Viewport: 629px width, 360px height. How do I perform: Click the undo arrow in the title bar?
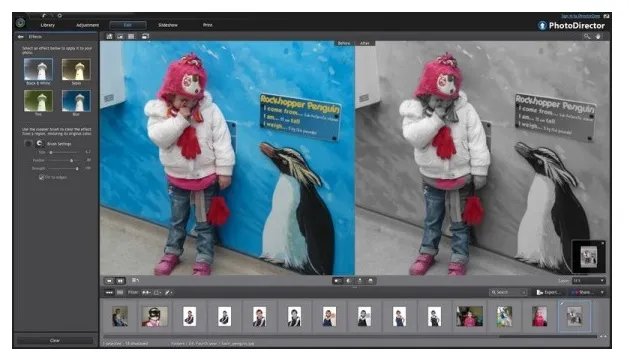coord(44,16)
